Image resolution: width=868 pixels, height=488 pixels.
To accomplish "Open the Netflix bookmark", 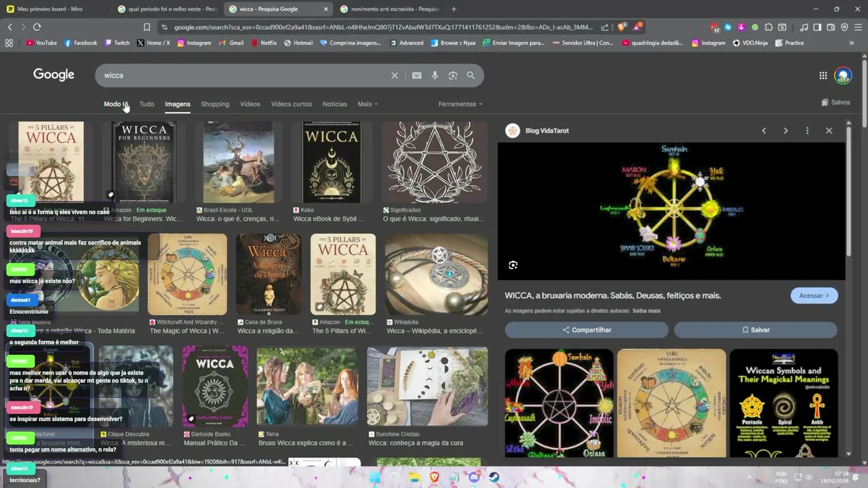I will [264, 43].
